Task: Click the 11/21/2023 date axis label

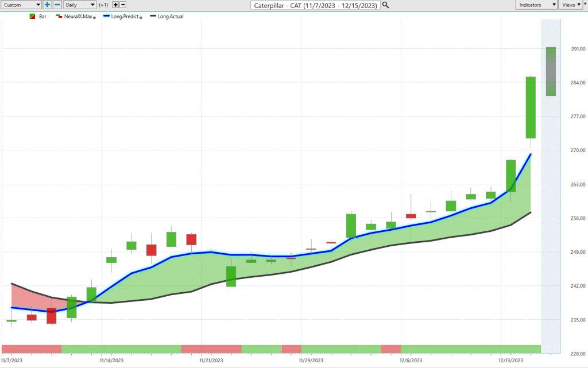Action: 211,361
